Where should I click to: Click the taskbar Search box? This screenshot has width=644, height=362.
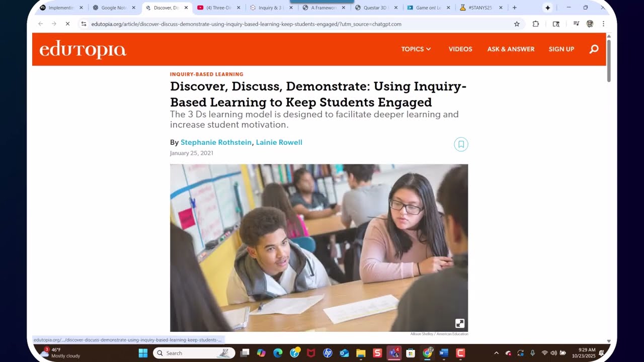coord(194,353)
